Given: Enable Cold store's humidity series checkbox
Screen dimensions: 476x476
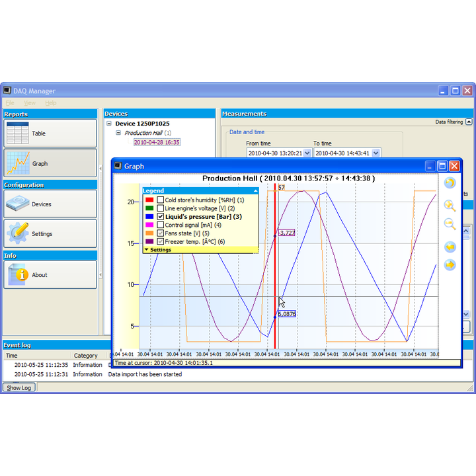Looking at the screenshot, I should pos(161,200).
